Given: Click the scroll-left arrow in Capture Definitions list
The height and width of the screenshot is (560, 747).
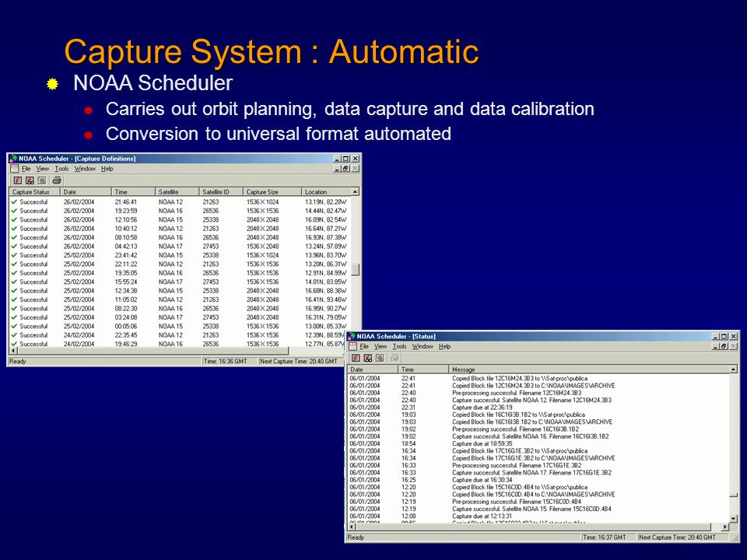Looking at the screenshot, I should coord(13,351).
